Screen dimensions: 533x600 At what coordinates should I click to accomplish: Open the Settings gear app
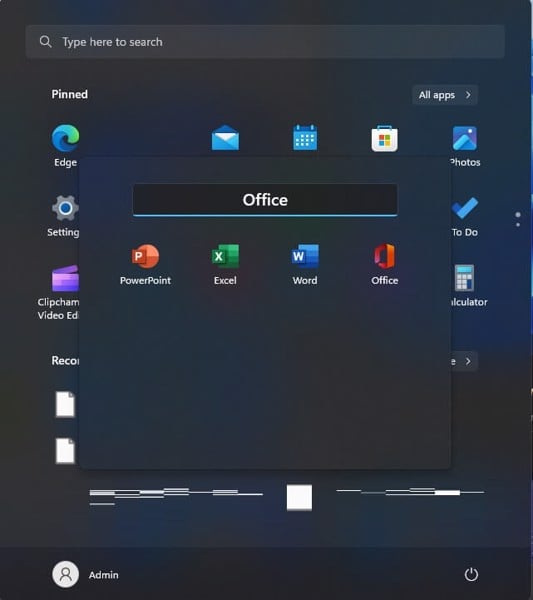65,215
